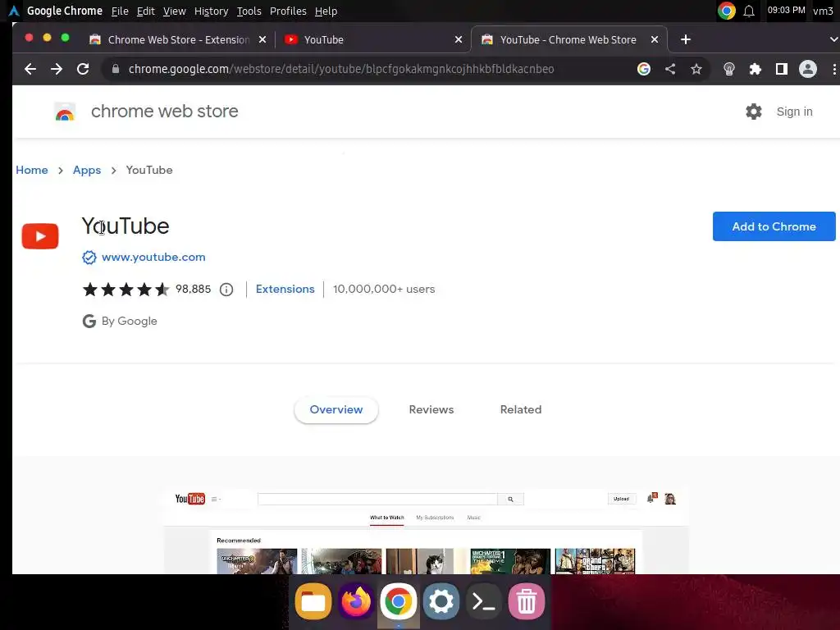View site security lock information

[x=115, y=69]
